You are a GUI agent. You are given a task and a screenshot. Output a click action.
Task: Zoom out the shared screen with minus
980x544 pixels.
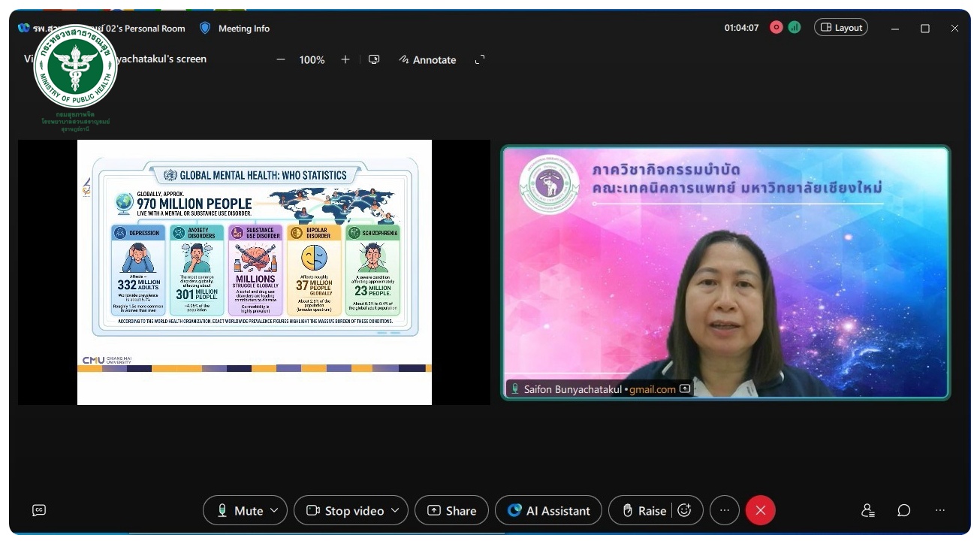click(x=281, y=59)
